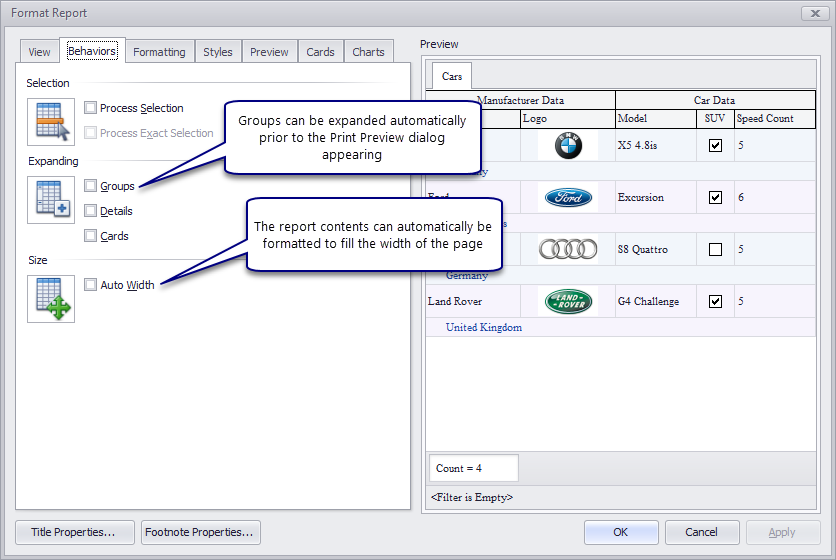Click the United Kingdom group row
This screenshot has width=836, height=560.
[x=483, y=328]
